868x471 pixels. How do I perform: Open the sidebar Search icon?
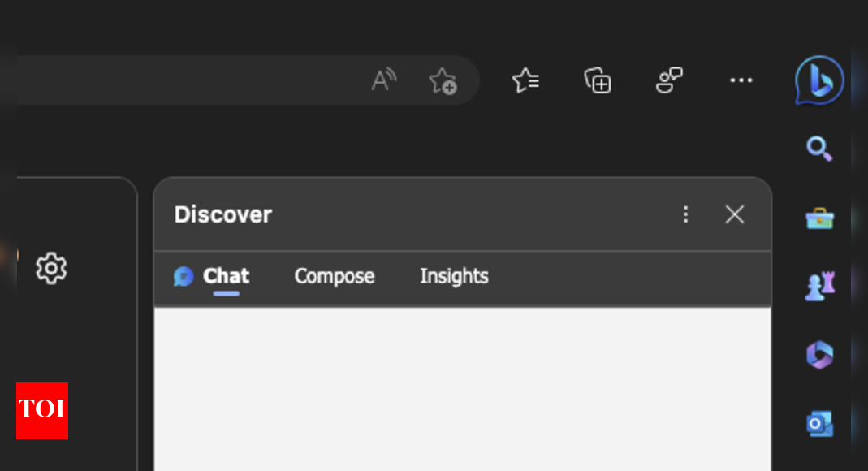point(818,149)
